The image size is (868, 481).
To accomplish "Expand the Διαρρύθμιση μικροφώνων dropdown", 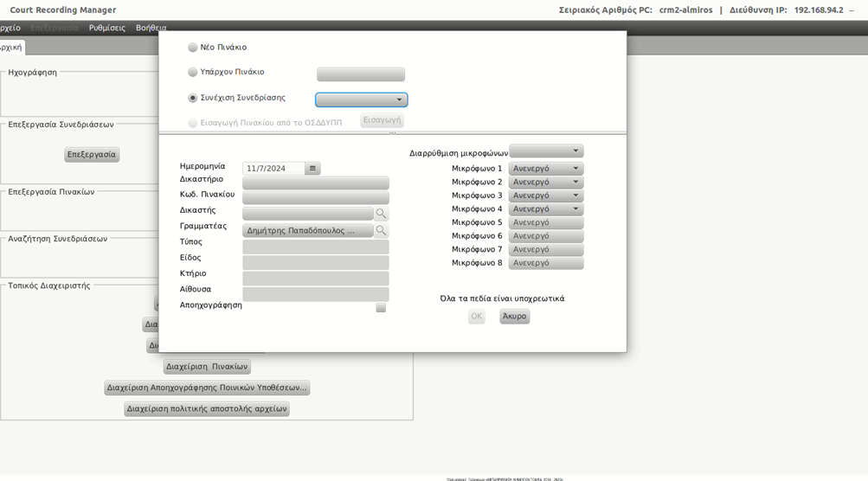I will click(x=546, y=151).
